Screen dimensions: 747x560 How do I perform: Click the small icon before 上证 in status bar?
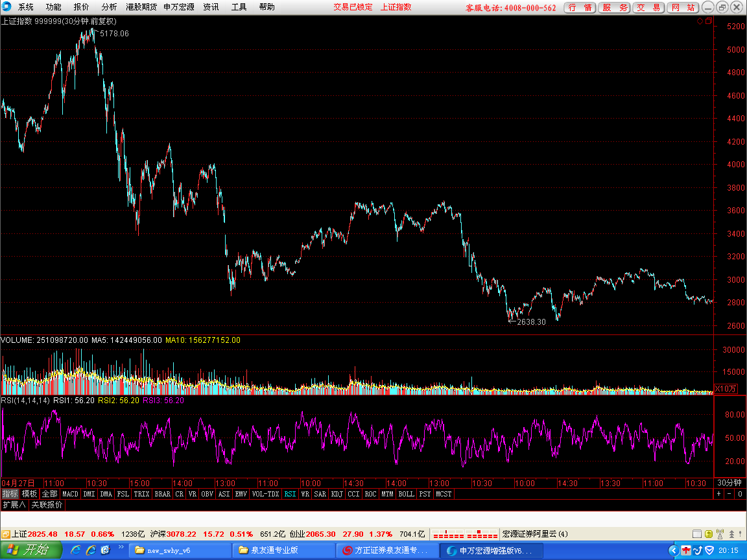[x=6, y=534]
